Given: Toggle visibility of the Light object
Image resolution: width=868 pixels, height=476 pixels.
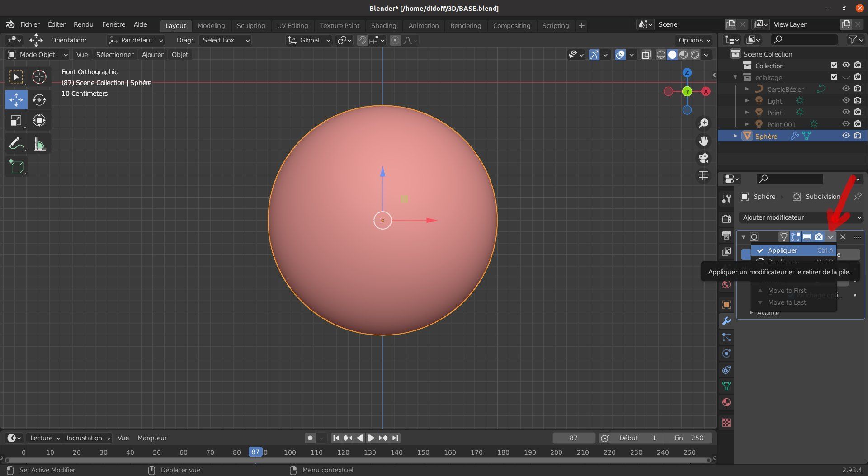Looking at the screenshot, I should pos(846,101).
